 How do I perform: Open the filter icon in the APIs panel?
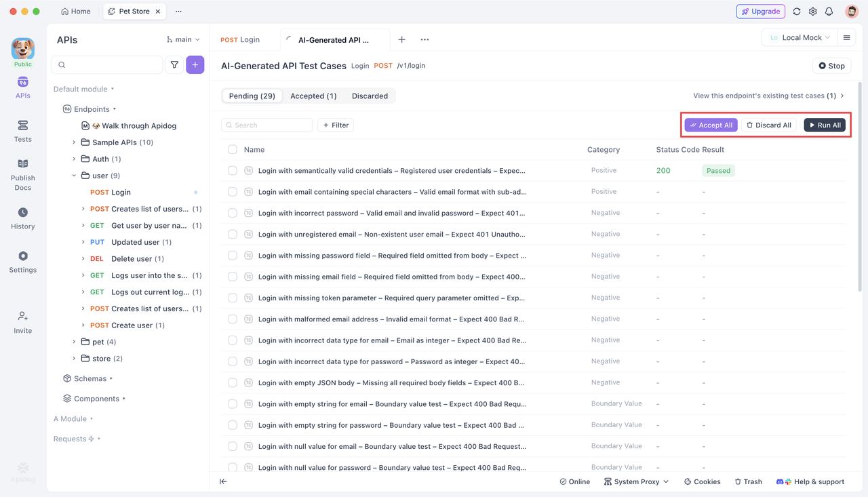174,64
